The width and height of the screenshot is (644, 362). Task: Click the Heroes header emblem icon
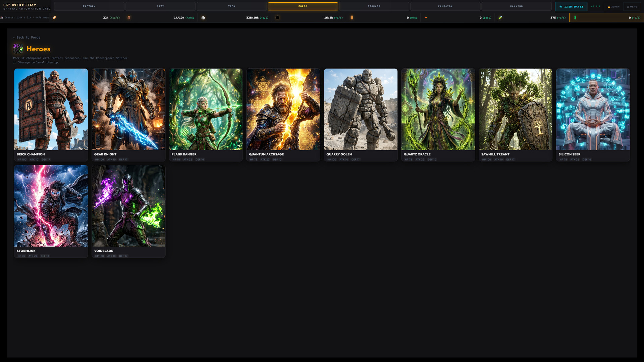point(18,49)
